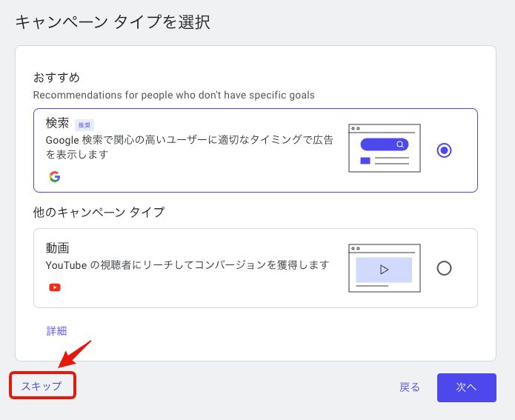Click the Google logo icon

tap(55, 177)
